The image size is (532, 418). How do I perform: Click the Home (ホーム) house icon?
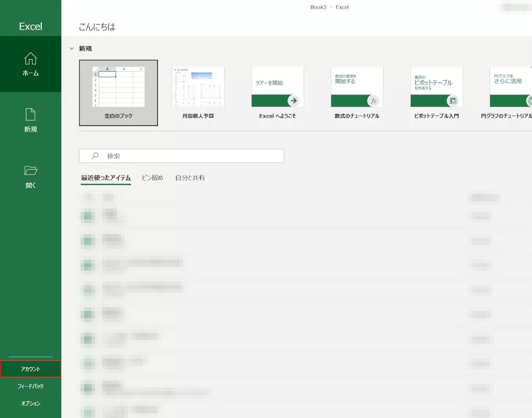click(30, 59)
